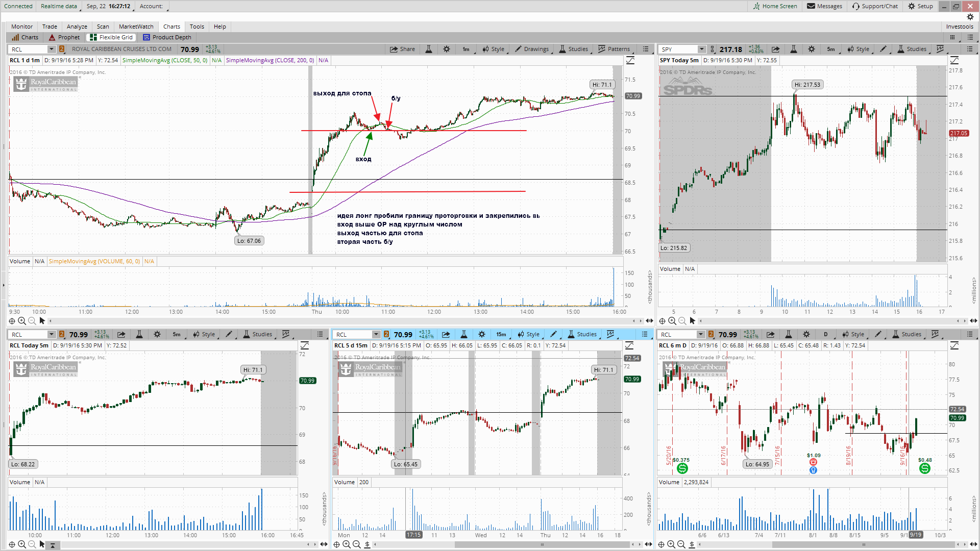Screen dimensions: 980x551
Task: Open the grid layout selector icon
Action: coord(952,37)
